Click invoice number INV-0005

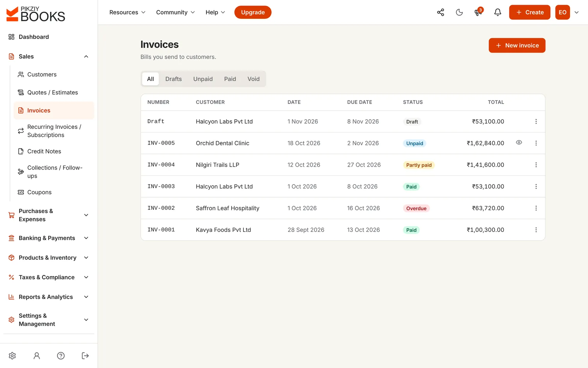(x=161, y=143)
